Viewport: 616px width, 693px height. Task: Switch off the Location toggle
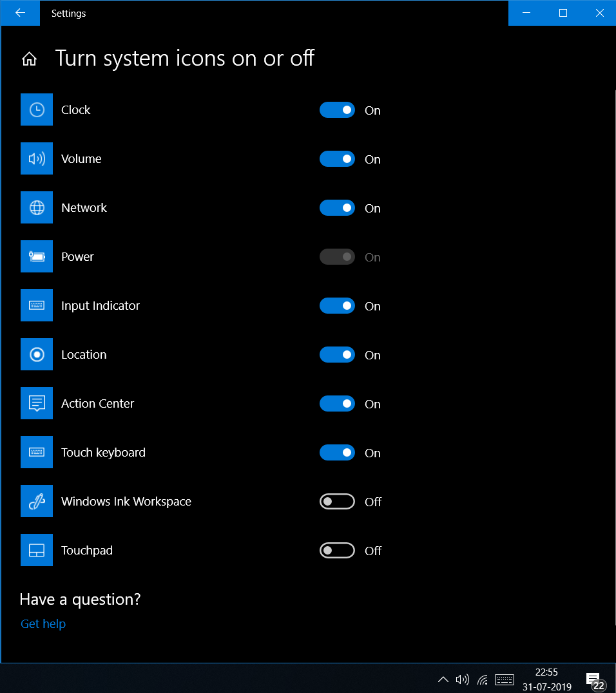point(337,355)
